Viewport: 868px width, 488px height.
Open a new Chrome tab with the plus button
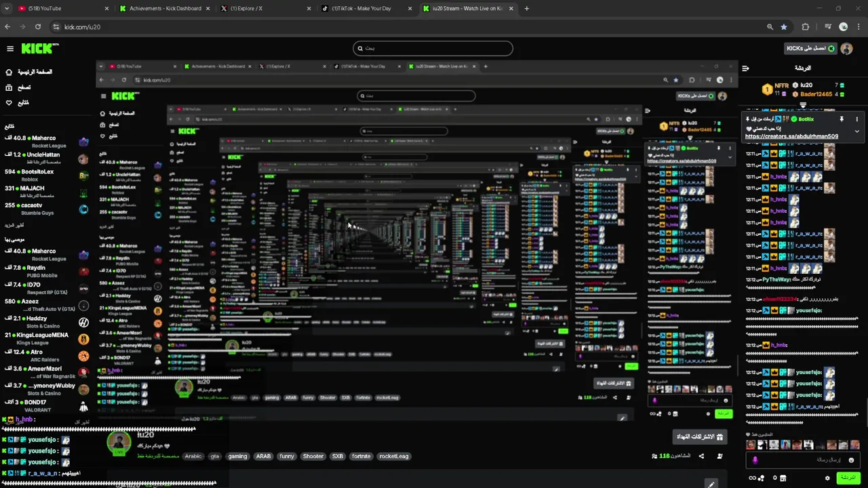tap(527, 9)
